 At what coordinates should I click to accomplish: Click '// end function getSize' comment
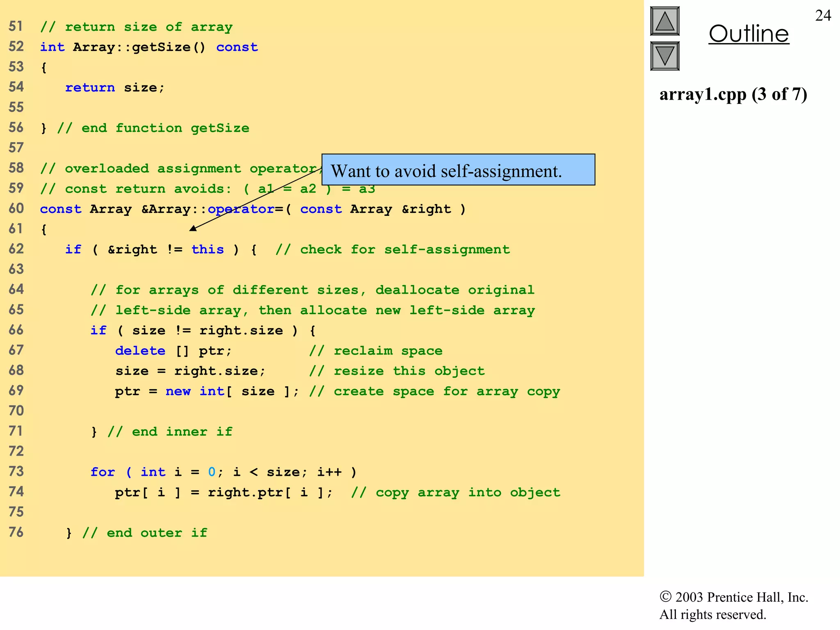point(153,128)
